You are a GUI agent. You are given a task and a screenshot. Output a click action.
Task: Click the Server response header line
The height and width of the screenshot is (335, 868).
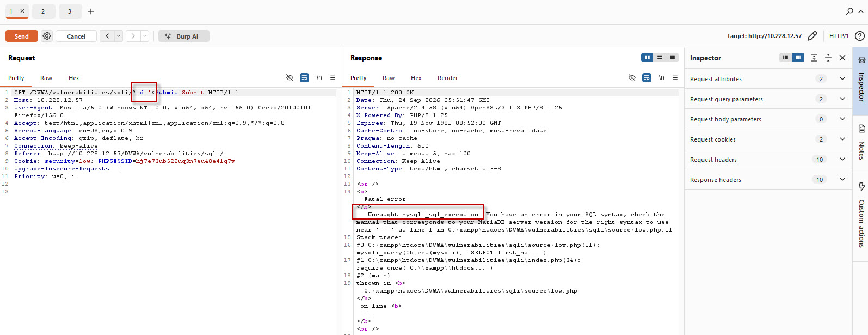click(459, 108)
